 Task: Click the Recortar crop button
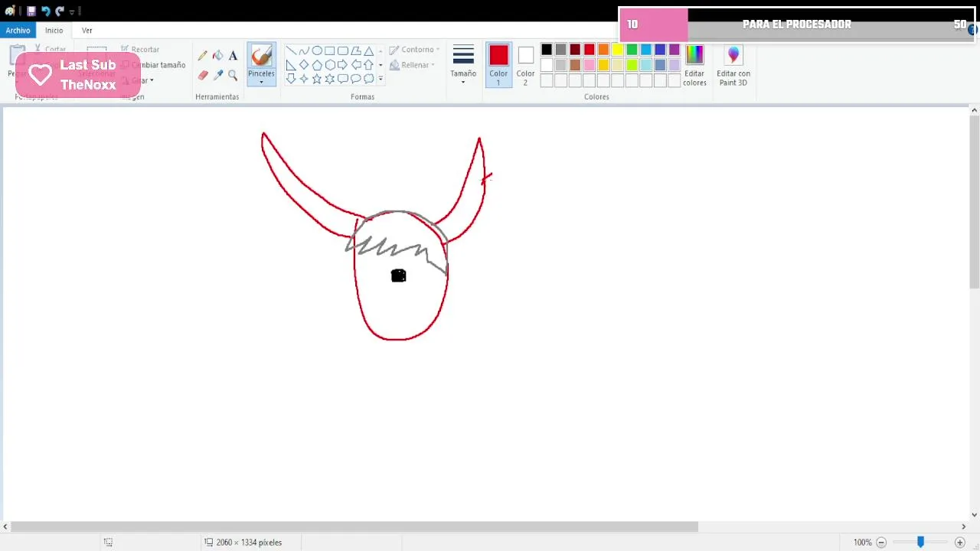point(140,50)
